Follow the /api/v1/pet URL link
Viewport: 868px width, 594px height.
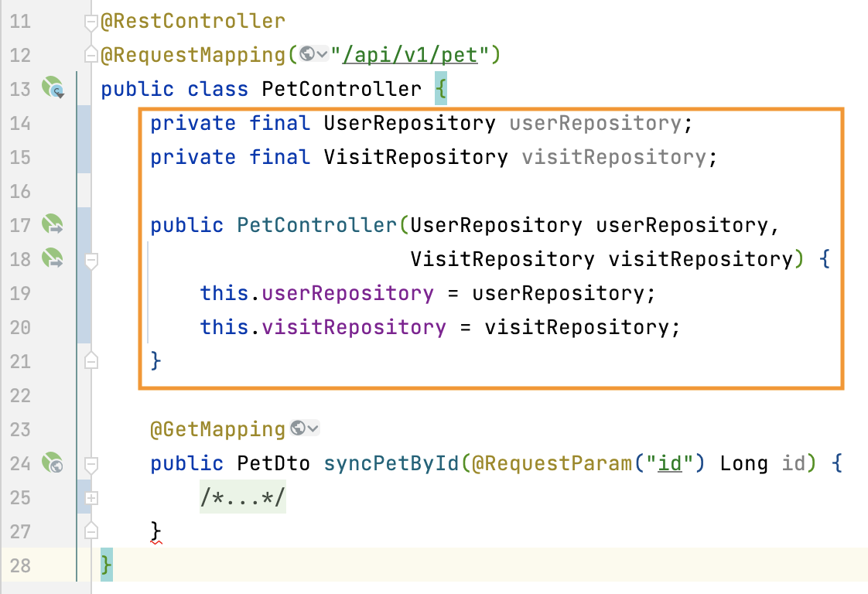(410, 54)
